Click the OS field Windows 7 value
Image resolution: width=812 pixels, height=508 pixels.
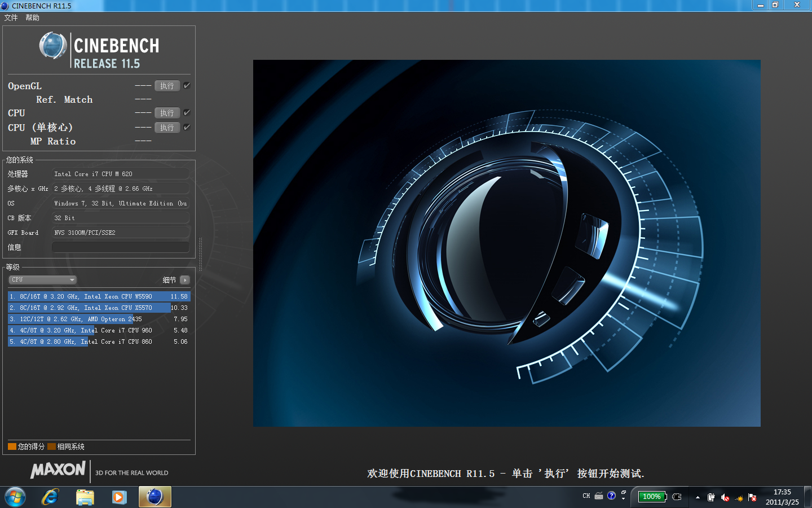(121, 203)
